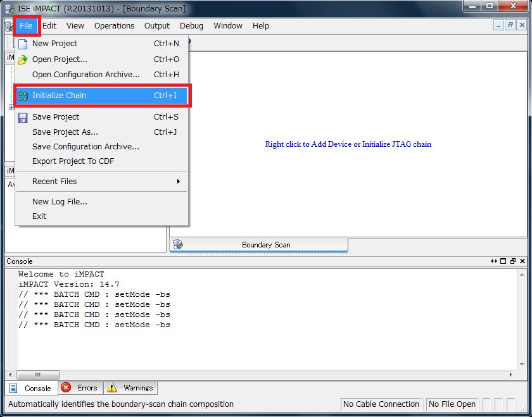Image resolution: width=532 pixels, height=417 pixels.
Task: Minimize the ISE iMPACT main window
Action: pyautogui.click(x=472, y=6)
